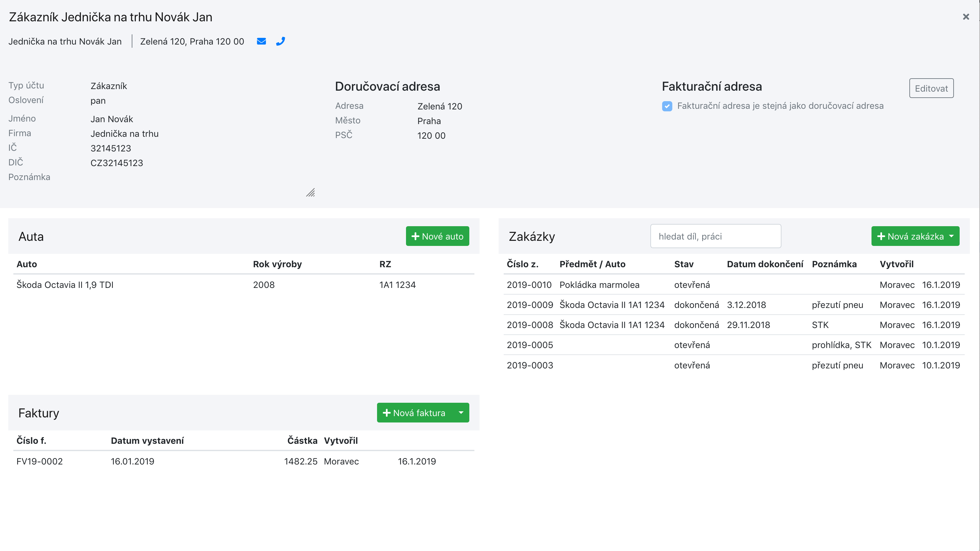Open order 2019-0005 prohlídka, STK
The height and width of the screenshot is (551, 980).
(529, 345)
